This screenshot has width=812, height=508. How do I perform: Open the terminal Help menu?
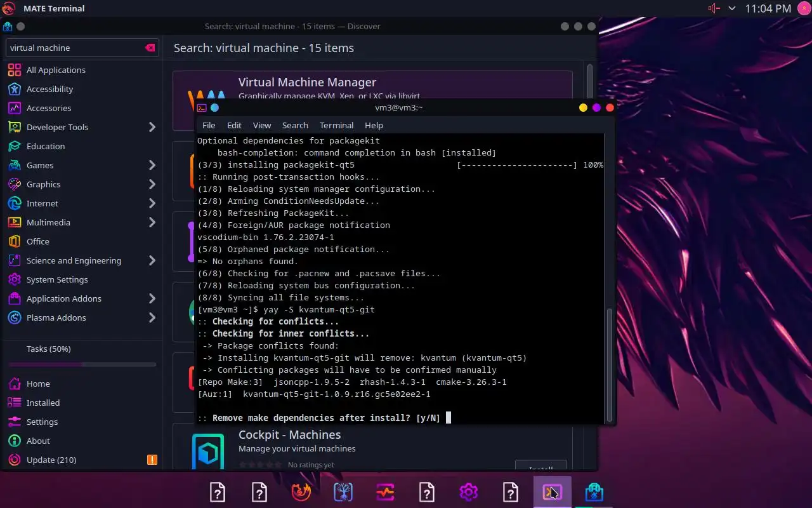click(x=374, y=125)
